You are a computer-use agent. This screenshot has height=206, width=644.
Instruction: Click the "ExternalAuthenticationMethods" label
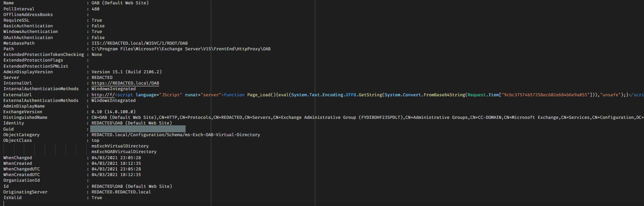(41, 101)
